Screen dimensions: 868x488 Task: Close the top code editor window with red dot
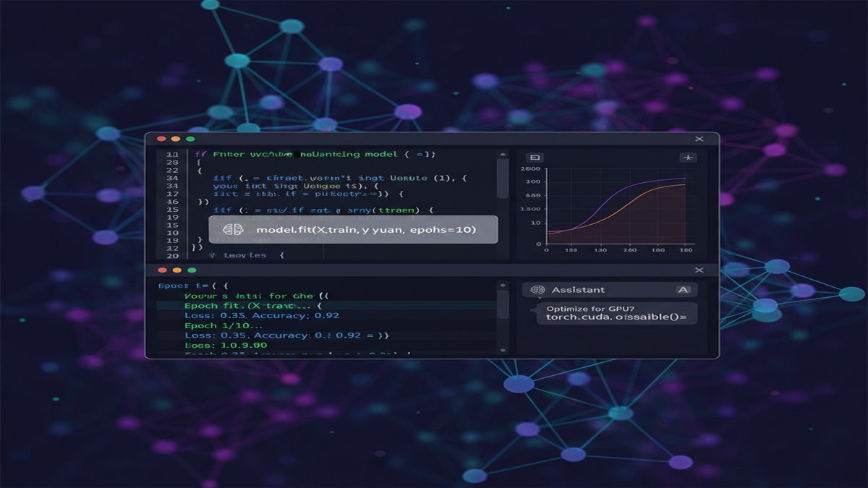[161, 138]
